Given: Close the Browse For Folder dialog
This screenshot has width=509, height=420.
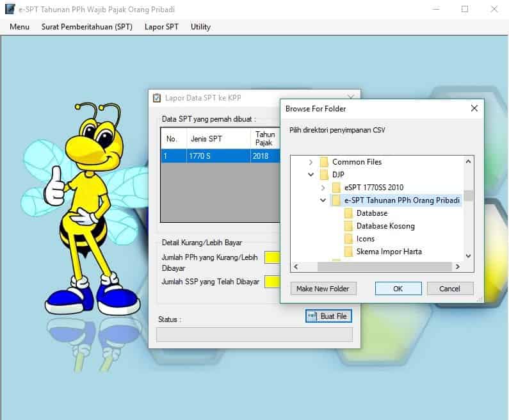Looking at the screenshot, I should pos(474,108).
